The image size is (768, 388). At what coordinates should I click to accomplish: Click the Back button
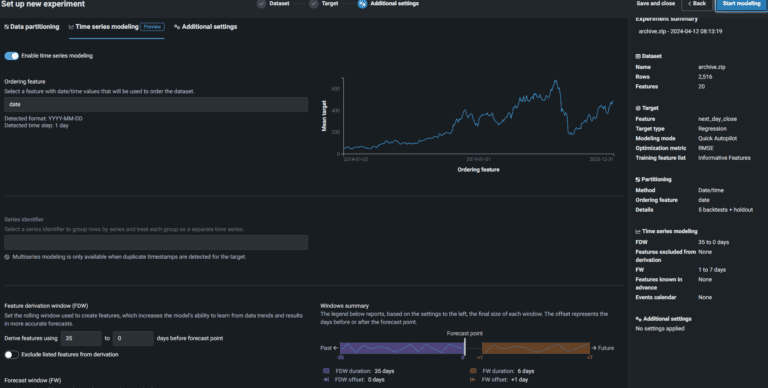click(697, 4)
